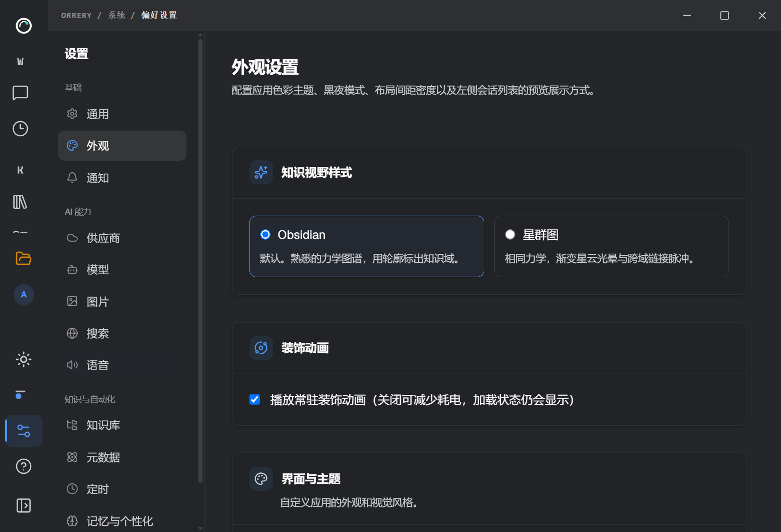Open the library books icon
Viewport: 781px width, 532px height.
tap(20, 202)
